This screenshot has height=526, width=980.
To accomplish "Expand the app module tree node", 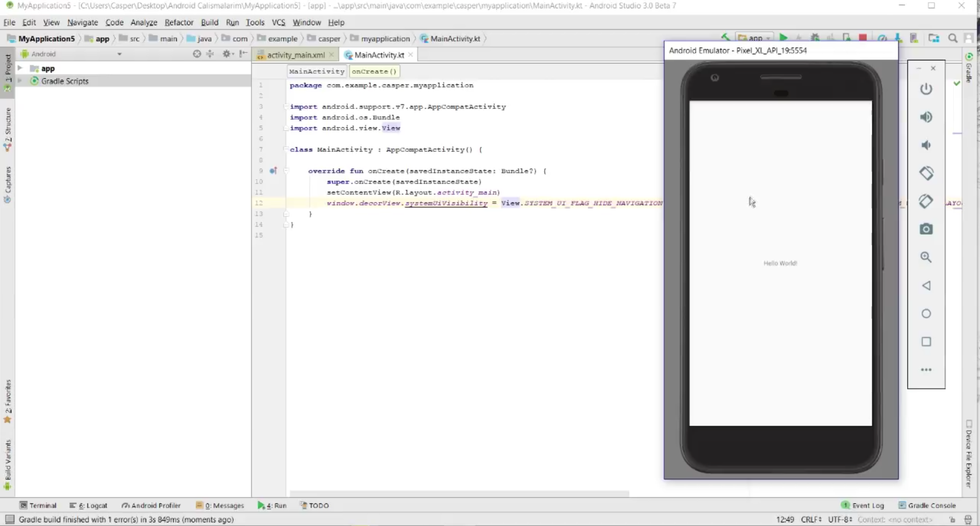I will click(20, 68).
